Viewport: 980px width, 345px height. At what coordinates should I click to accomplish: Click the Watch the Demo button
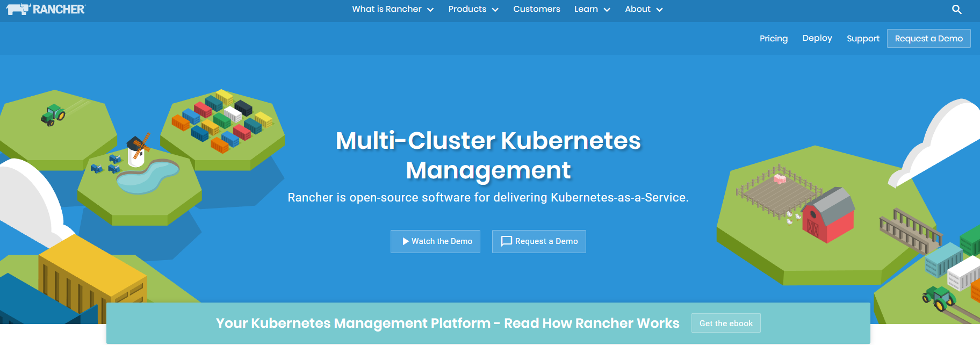435,241
